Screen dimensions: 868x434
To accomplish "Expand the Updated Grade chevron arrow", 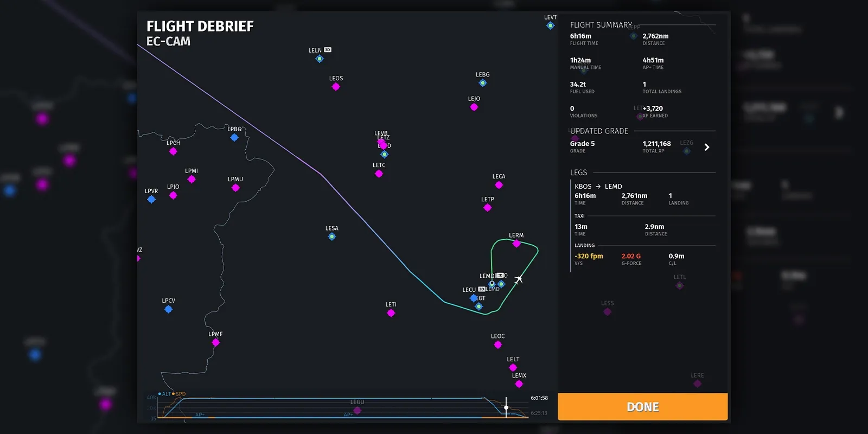I will coord(706,147).
